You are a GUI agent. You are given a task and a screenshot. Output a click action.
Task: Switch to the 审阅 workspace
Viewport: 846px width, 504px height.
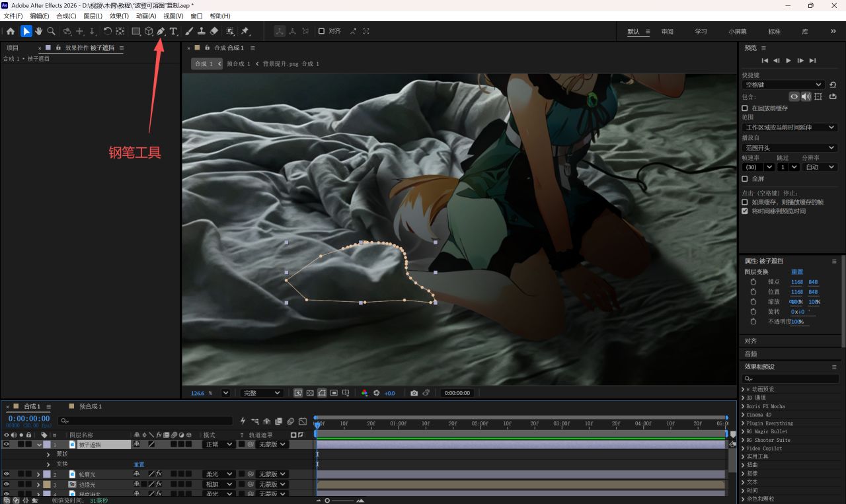(668, 32)
